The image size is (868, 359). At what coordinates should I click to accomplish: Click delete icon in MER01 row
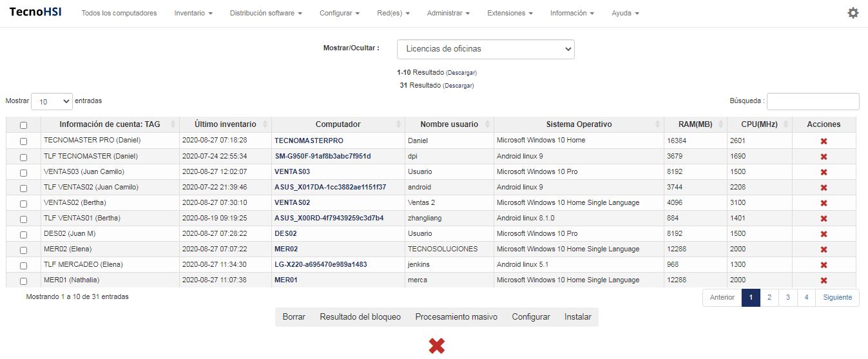click(x=824, y=280)
